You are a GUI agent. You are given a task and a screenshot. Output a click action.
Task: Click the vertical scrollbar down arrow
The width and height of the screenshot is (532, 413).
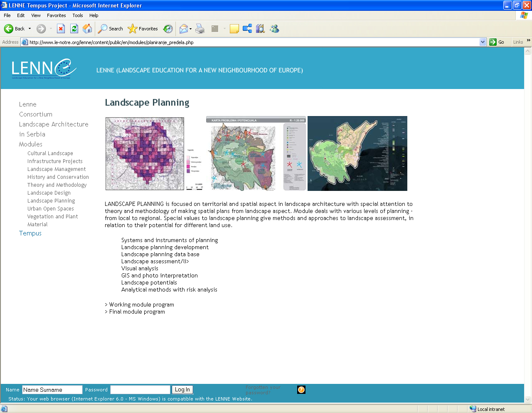[528, 399]
